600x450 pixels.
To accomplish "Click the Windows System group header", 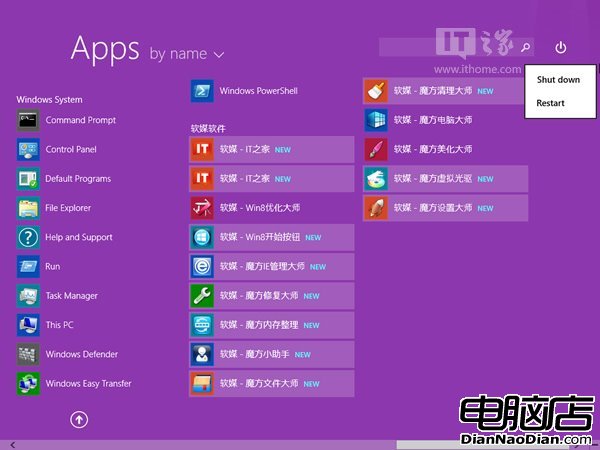I will click(49, 100).
